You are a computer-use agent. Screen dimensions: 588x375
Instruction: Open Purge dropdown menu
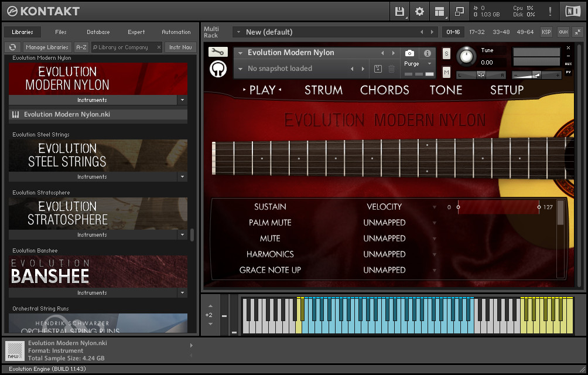(x=429, y=64)
